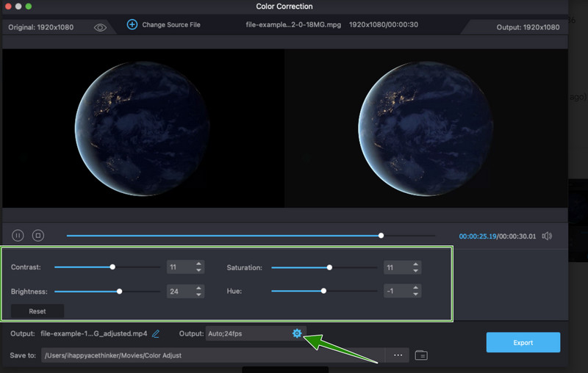Rename output file with pencil icon
The image size is (588, 373).
click(155, 334)
